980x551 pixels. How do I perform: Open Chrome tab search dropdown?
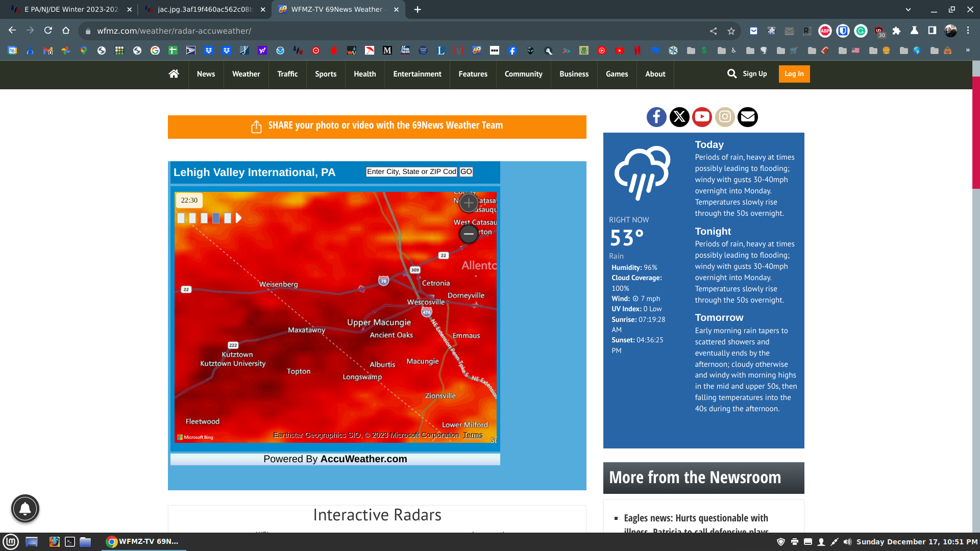point(908,10)
